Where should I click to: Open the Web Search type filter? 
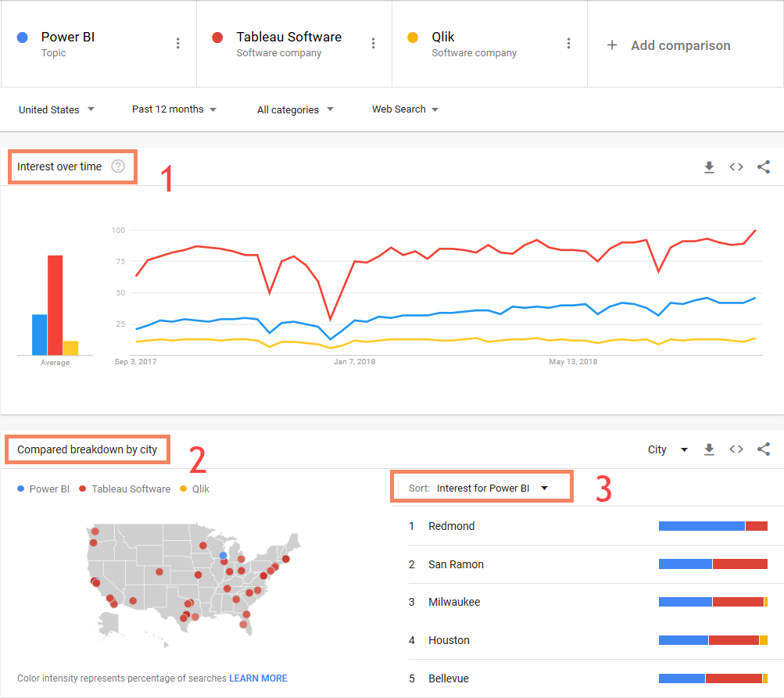click(x=405, y=109)
